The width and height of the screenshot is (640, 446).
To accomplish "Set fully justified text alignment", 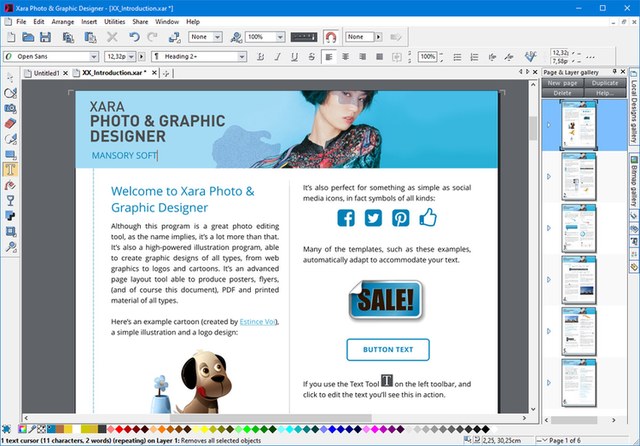I will pyautogui.click(x=380, y=57).
